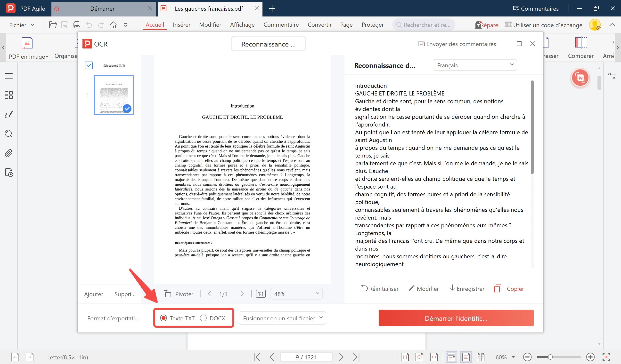Click the Print icon
Viewport: 621px width, 364px height.
coord(77,25)
